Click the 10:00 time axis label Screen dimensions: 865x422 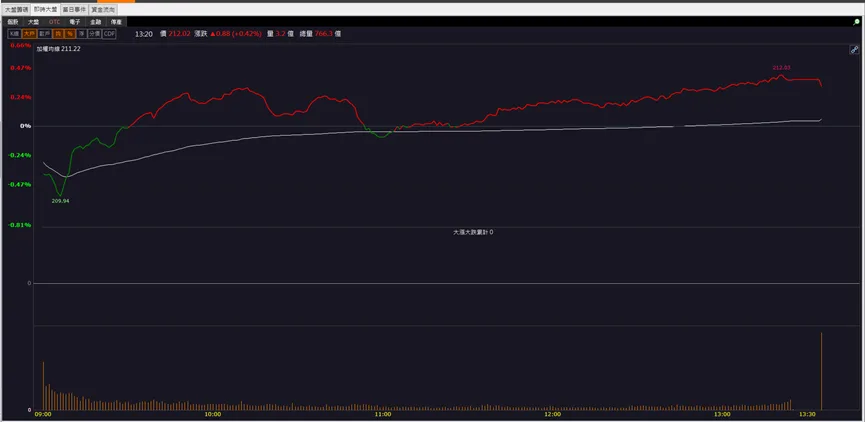coord(213,414)
